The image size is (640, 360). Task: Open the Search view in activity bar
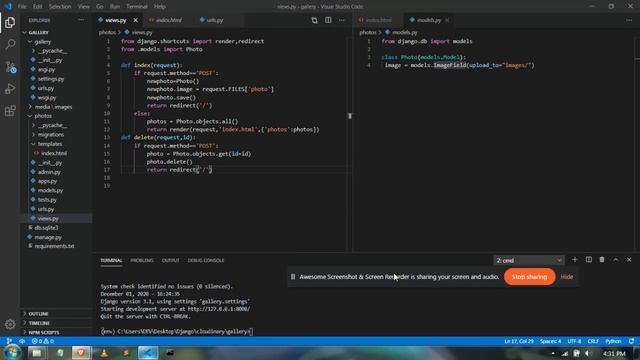click(x=10, y=44)
